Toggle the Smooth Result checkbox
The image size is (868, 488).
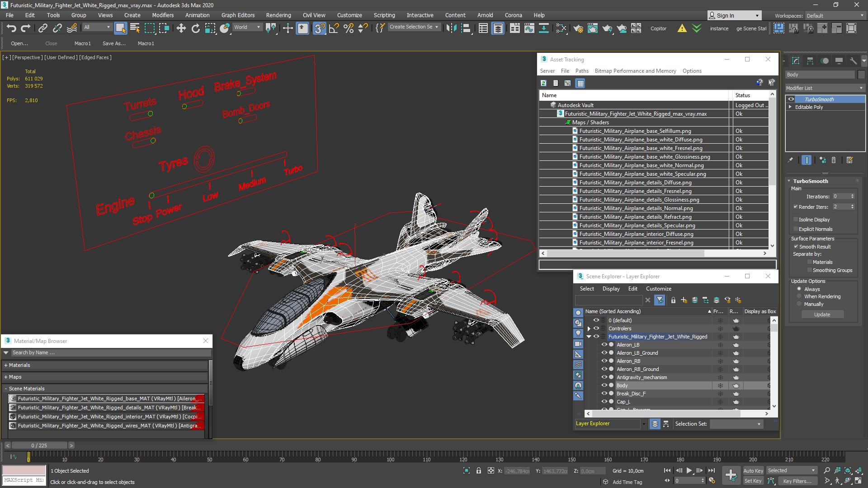point(796,247)
